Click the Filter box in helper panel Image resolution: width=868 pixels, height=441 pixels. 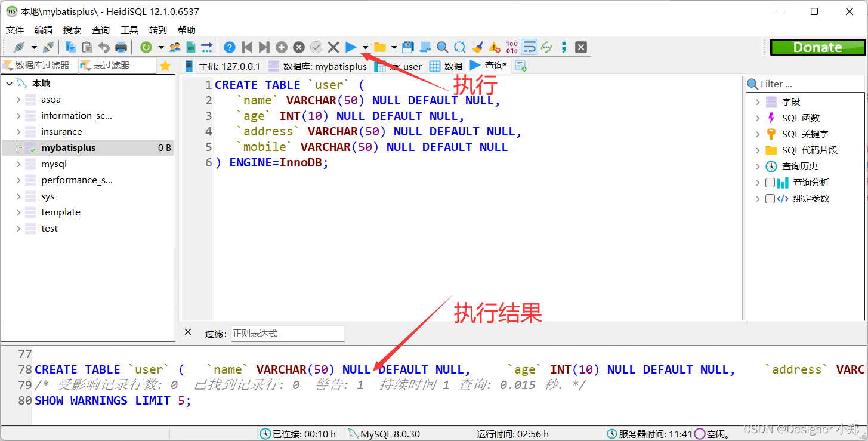click(805, 84)
